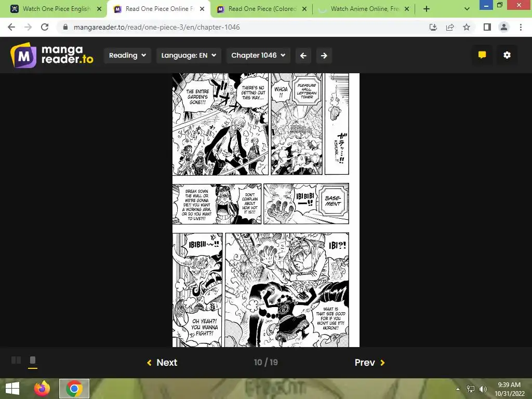Open the taskbar clock 9:39 AM

[x=509, y=389]
